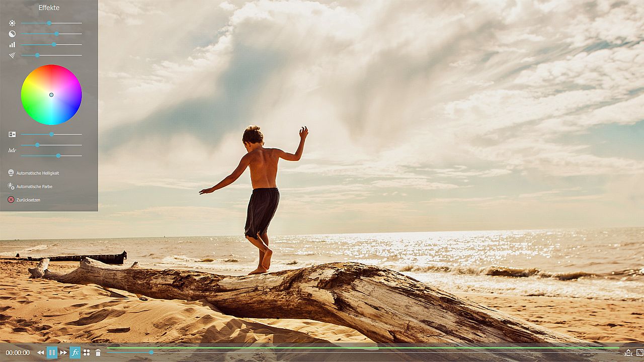Fast-forward the video

pyautogui.click(x=63, y=352)
